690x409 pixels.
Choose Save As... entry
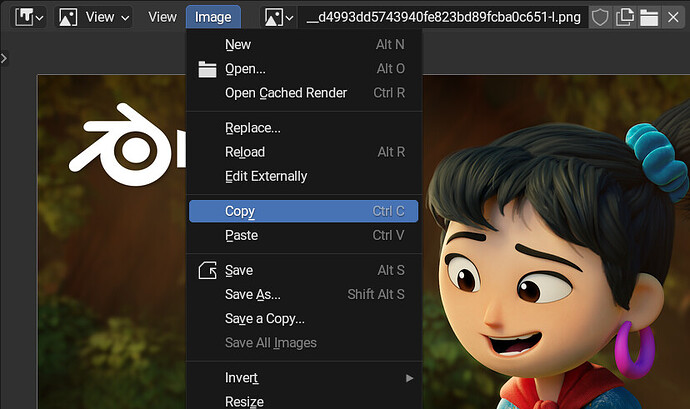tap(303, 294)
